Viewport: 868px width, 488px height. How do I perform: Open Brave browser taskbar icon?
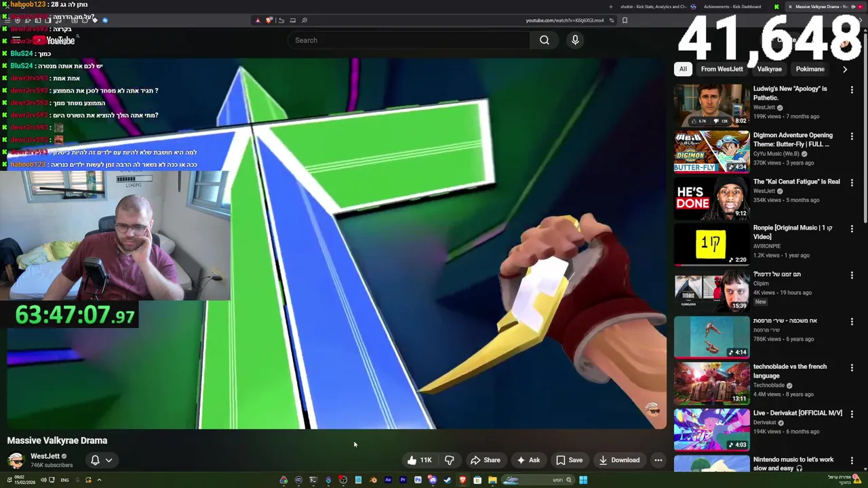pos(462,480)
